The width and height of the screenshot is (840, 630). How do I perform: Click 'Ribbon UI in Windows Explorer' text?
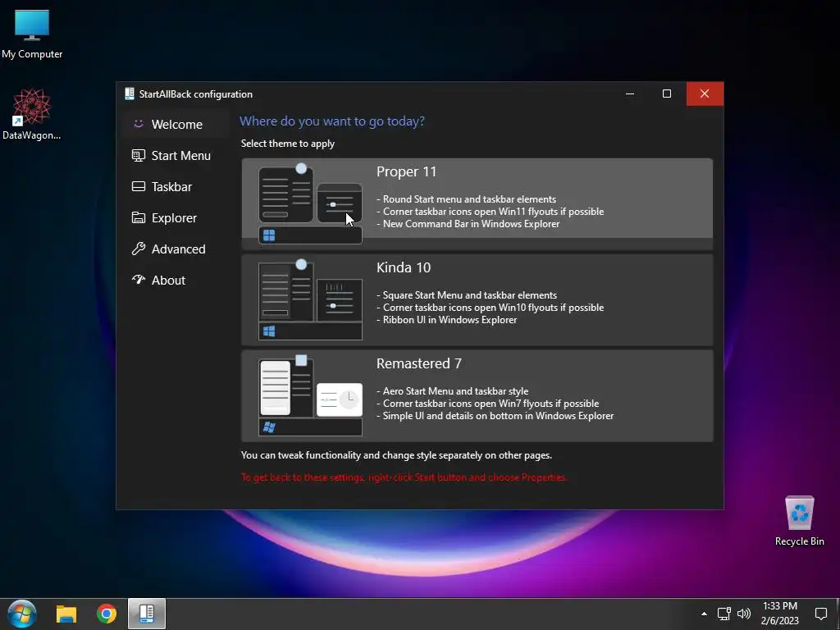(450, 320)
